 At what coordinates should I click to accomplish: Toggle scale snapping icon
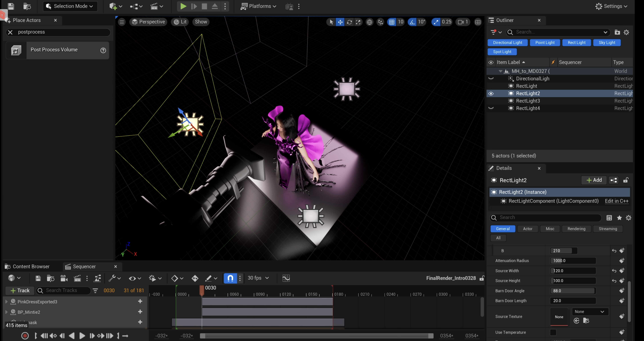click(436, 22)
